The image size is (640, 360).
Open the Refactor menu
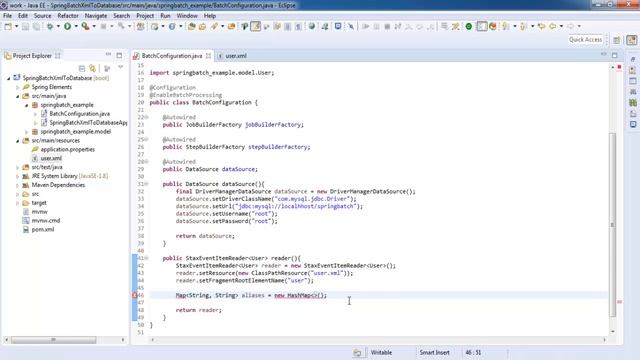tap(68, 16)
